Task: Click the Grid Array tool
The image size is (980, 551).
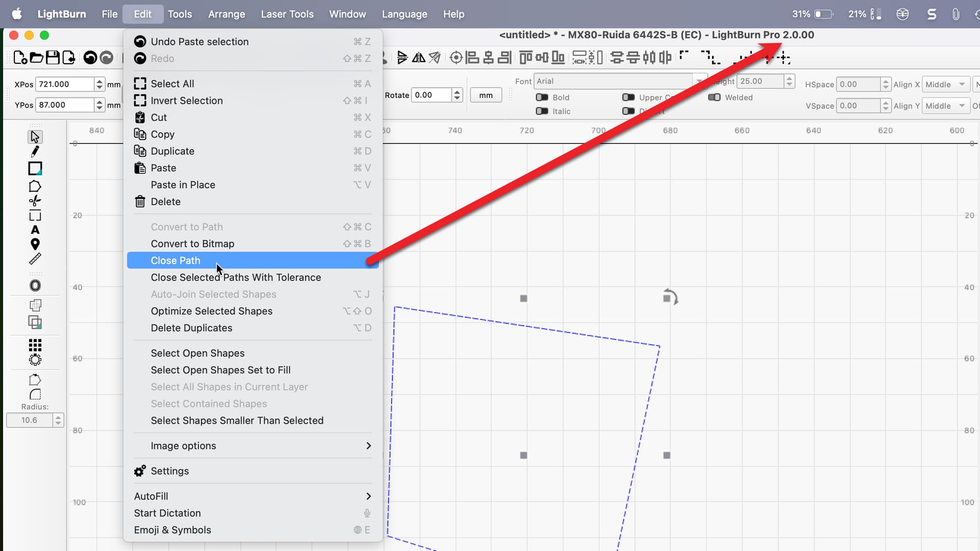Action: pyautogui.click(x=35, y=344)
